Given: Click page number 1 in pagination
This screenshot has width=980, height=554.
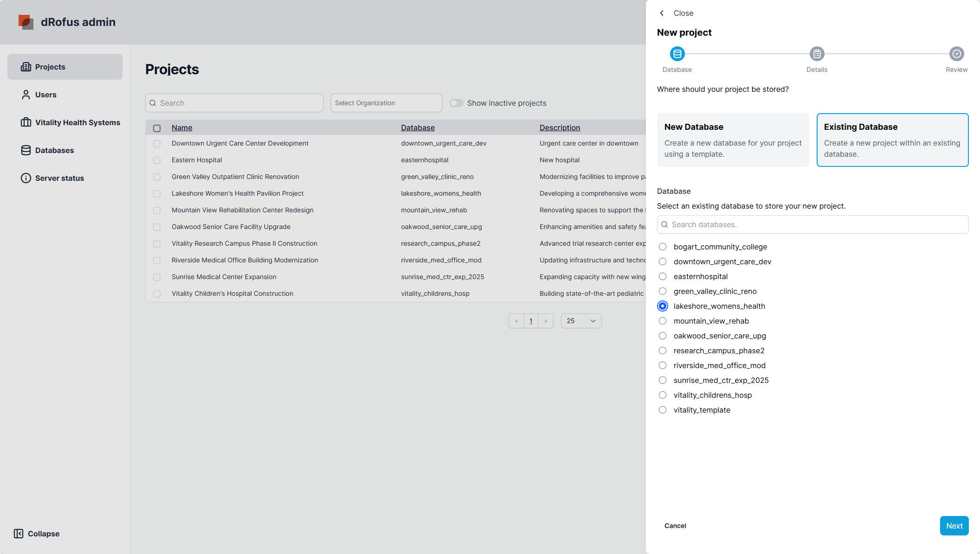Looking at the screenshot, I should [x=531, y=321].
